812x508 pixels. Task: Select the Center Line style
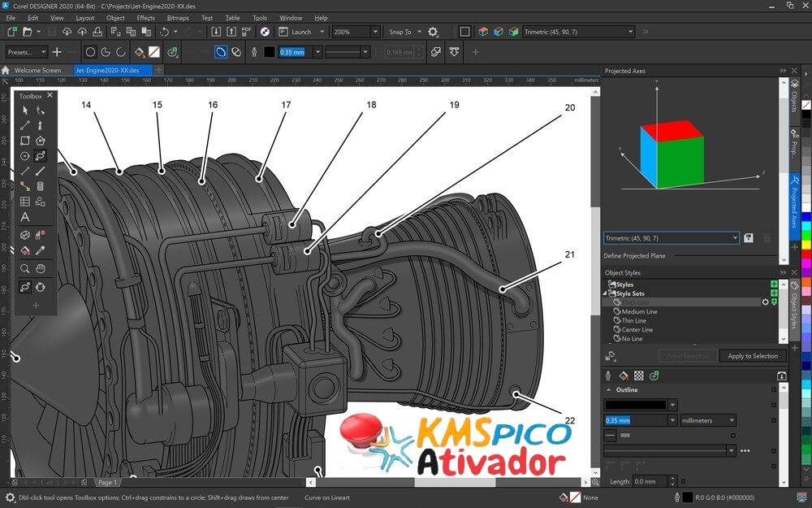click(637, 330)
